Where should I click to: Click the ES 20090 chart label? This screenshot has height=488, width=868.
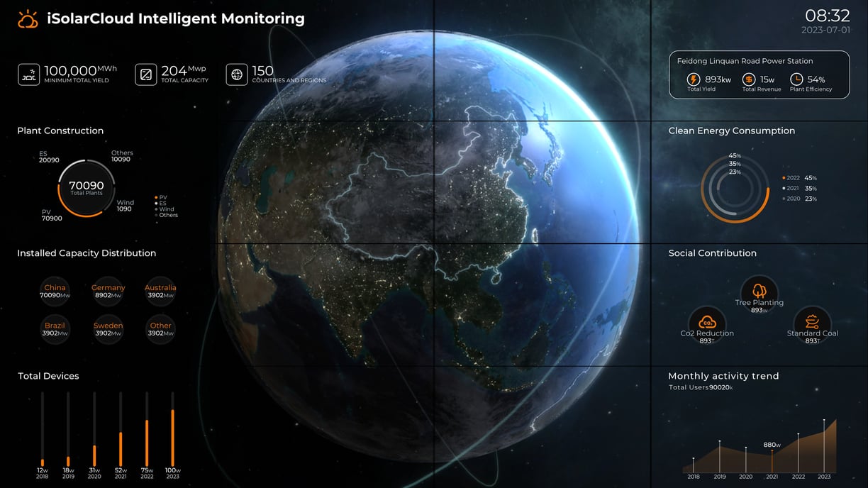click(x=49, y=157)
